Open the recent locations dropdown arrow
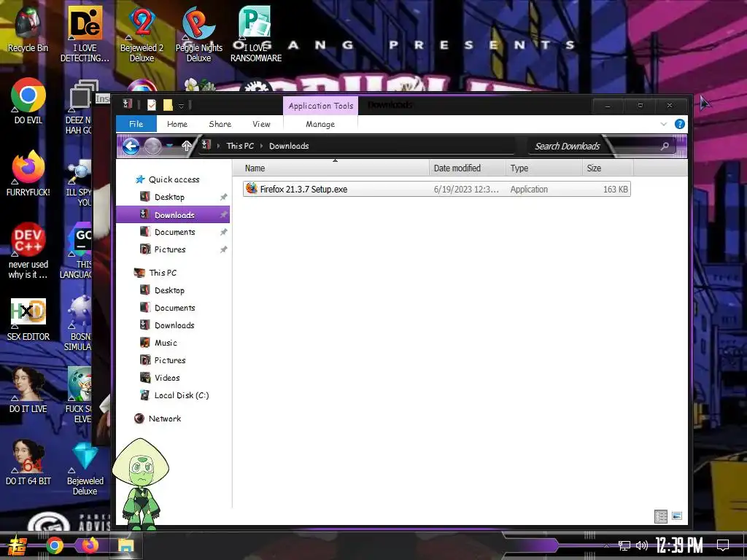747x560 pixels. point(169,146)
